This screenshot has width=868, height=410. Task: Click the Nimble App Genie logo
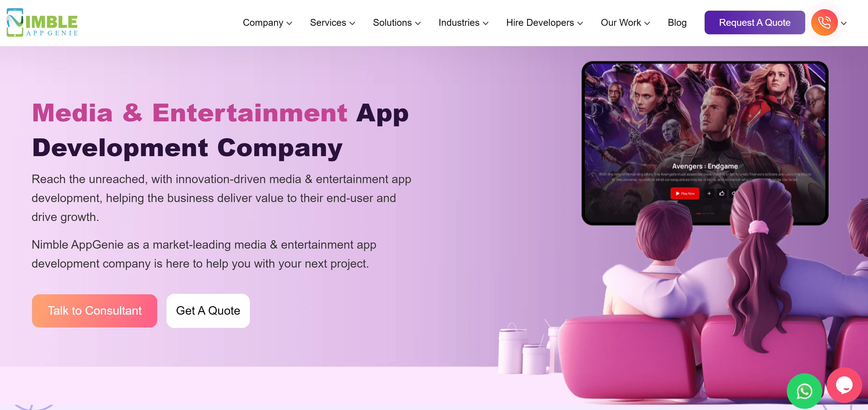click(42, 22)
